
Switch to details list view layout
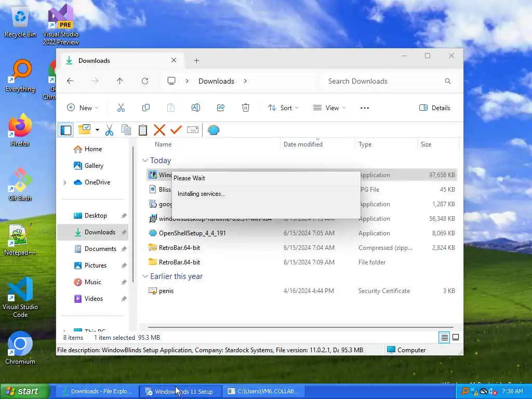tap(444, 337)
